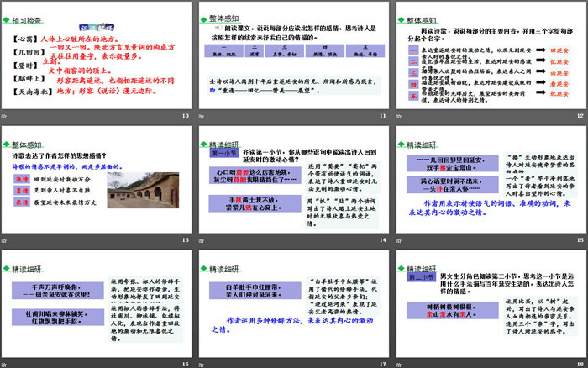Click the cave dwelling photo on slide 13

click(143, 190)
